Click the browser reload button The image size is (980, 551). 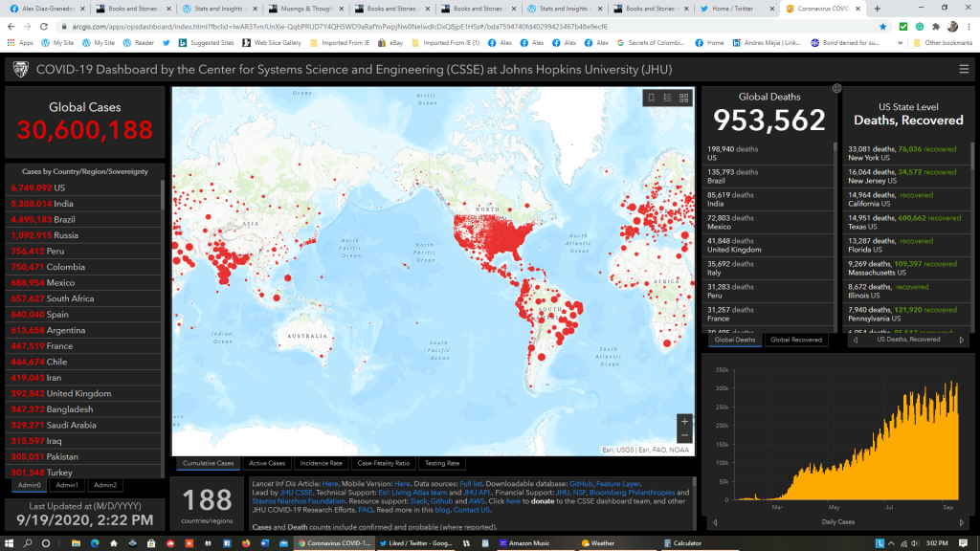[x=47, y=27]
